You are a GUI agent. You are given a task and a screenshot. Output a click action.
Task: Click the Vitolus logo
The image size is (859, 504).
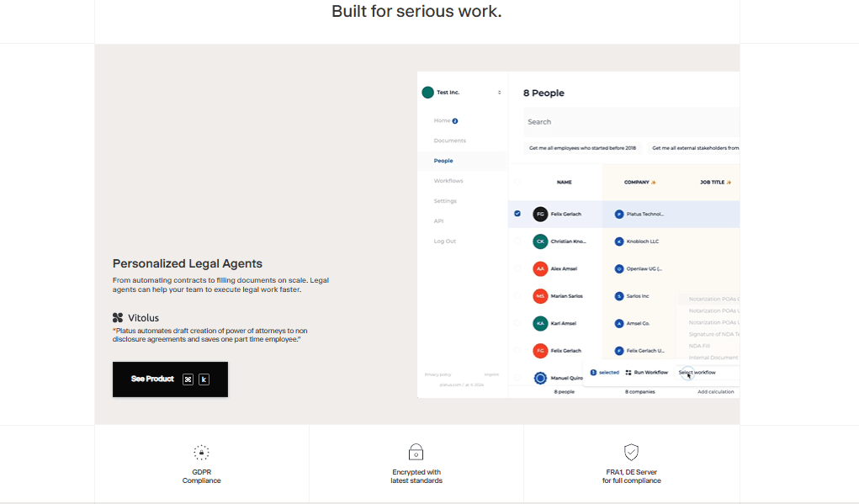(x=135, y=318)
